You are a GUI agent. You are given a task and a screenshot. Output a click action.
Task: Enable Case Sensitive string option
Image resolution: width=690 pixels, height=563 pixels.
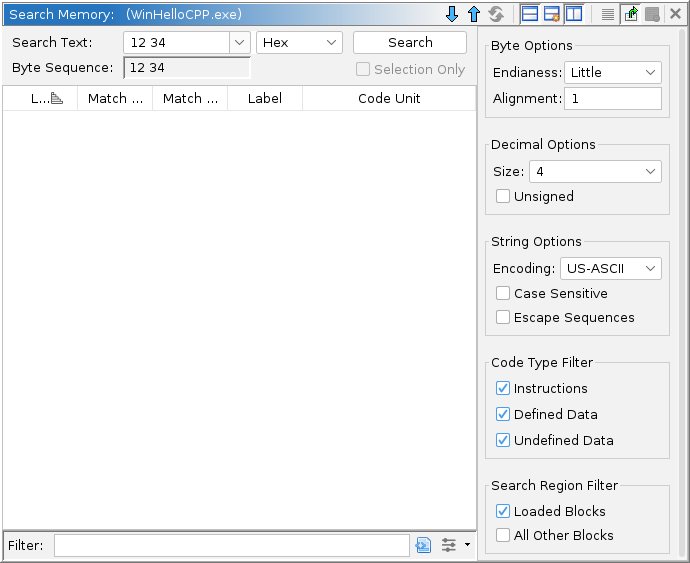point(503,294)
